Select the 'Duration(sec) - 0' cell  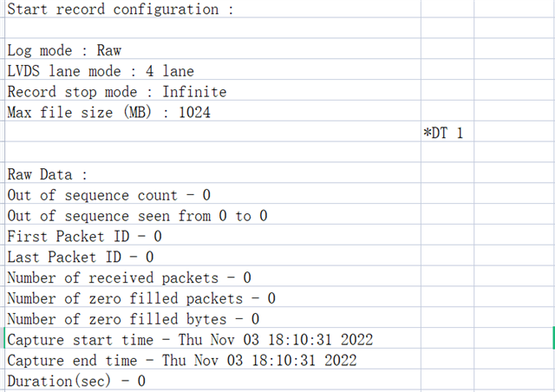pyautogui.click(x=76, y=381)
